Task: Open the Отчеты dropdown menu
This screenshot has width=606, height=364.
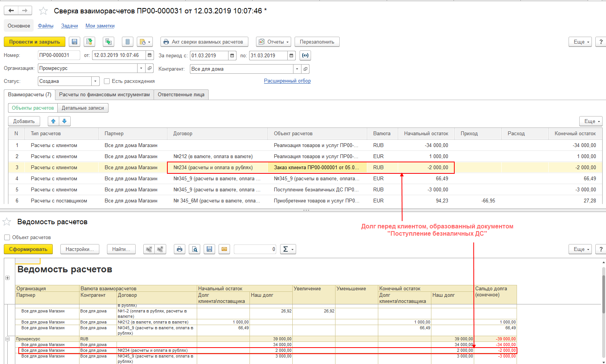Action: [274, 42]
